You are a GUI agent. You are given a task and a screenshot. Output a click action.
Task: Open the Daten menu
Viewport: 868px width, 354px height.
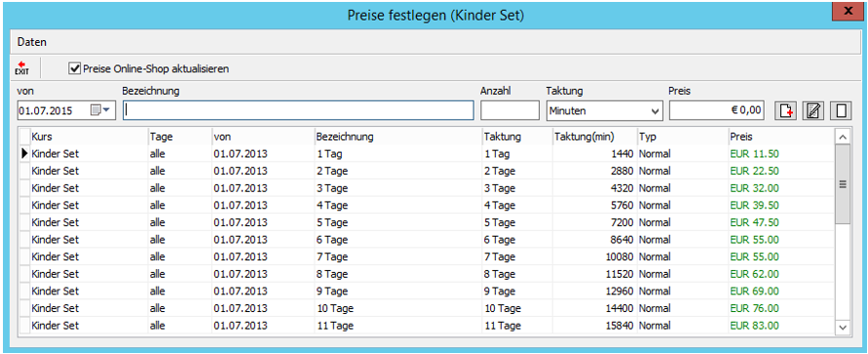click(x=32, y=42)
